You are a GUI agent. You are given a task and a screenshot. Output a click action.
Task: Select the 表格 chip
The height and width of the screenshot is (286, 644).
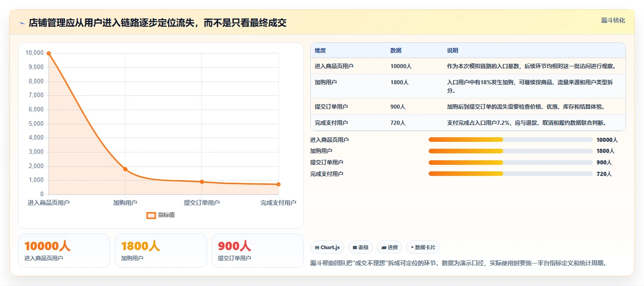(x=360, y=247)
